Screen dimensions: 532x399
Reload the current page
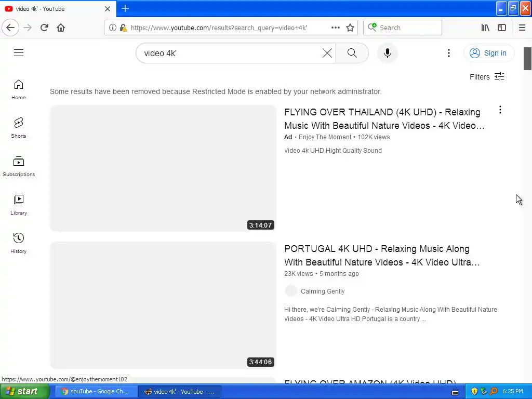click(x=44, y=28)
